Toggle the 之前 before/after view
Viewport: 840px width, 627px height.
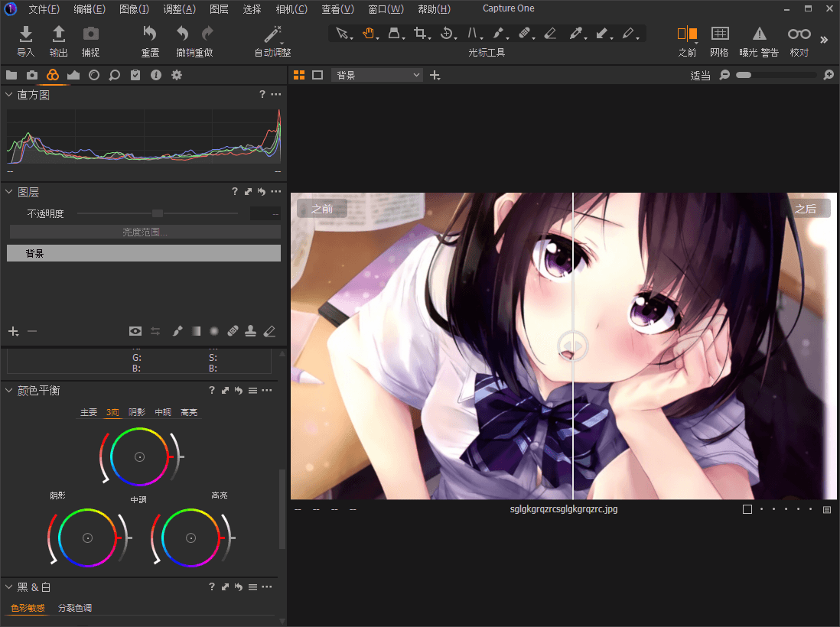click(x=687, y=34)
